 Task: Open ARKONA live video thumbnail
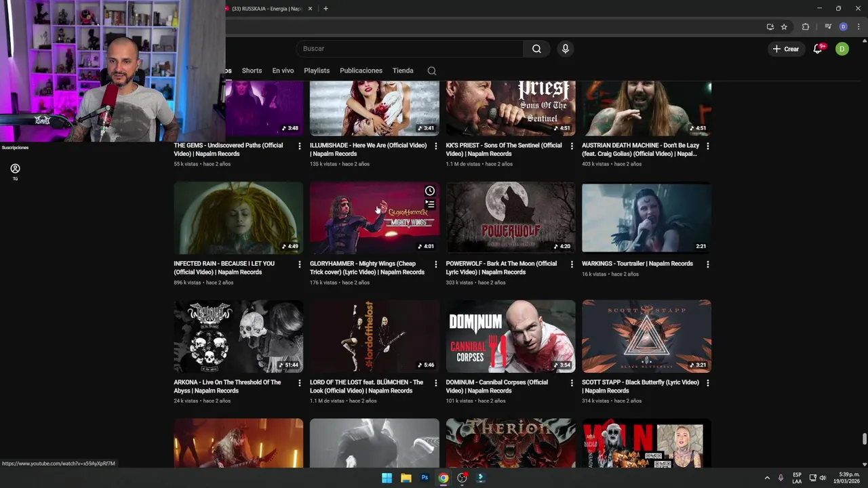(238, 336)
